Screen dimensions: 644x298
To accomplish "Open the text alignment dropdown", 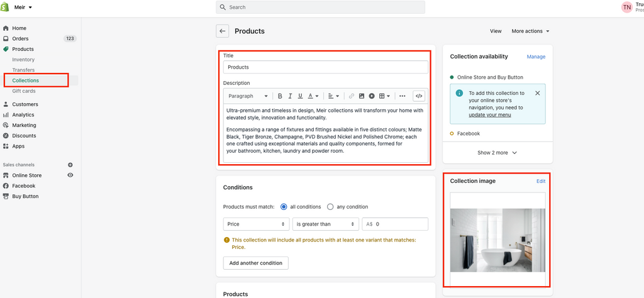I will pyautogui.click(x=333, y=96).
